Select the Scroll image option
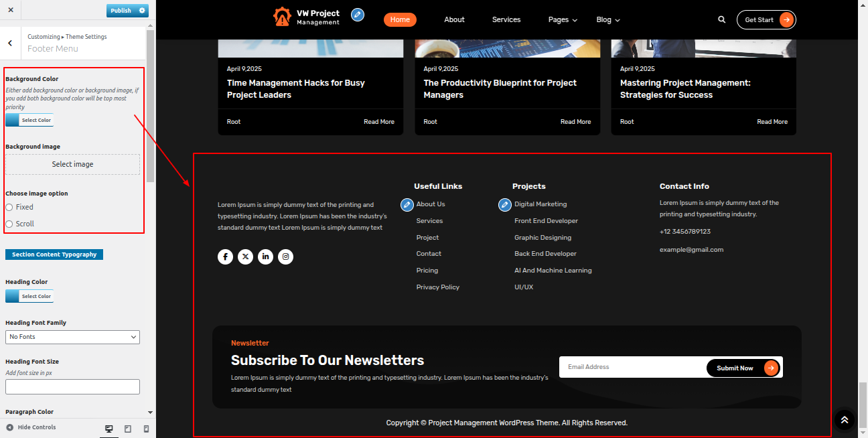This screenshot has width=868, height=438. [9, 224]
